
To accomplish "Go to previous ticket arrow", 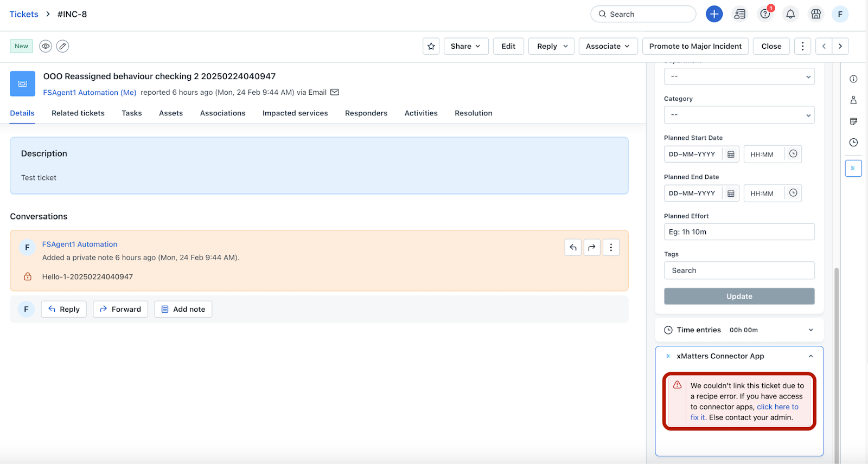I will [824, 46].
